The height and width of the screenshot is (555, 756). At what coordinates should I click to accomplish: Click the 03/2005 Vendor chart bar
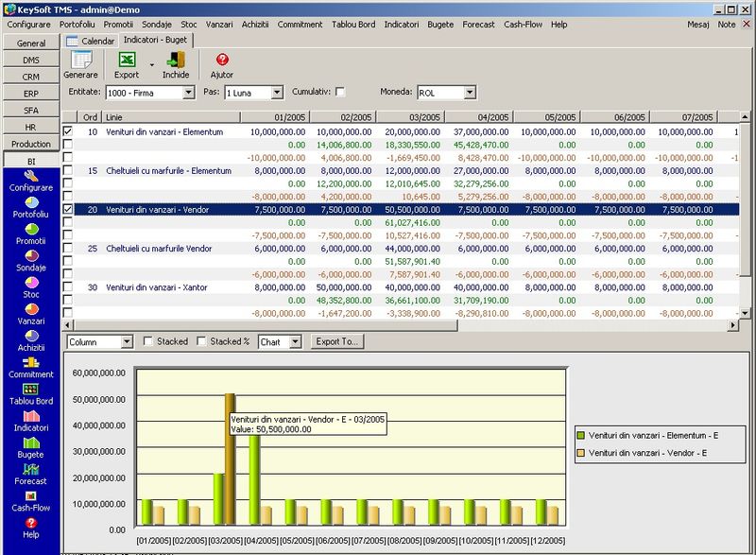point(230,460)
